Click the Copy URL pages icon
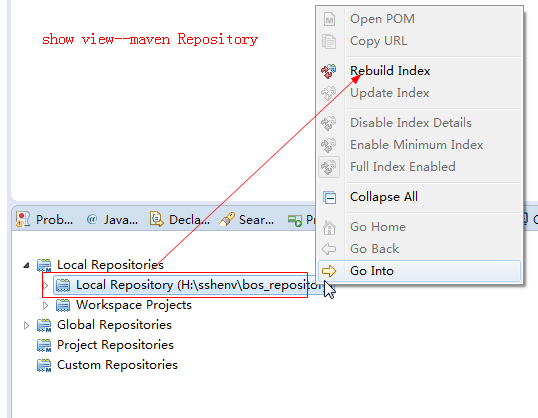Viewport: 538px width, 418px height. click(x=329, y=42)
